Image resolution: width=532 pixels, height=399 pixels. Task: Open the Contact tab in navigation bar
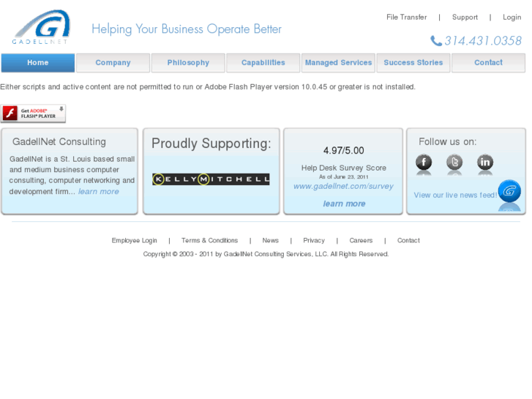pos(489,63)
